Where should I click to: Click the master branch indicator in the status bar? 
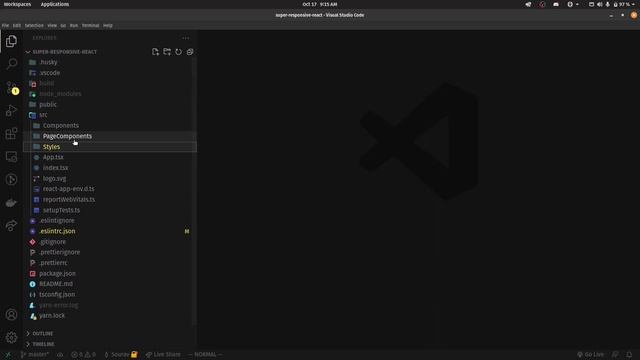35,355
